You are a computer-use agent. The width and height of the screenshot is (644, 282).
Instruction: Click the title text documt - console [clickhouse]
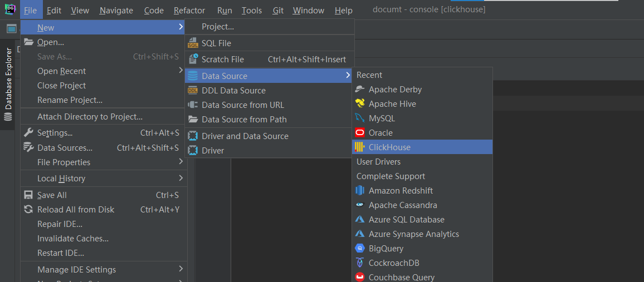429,9
